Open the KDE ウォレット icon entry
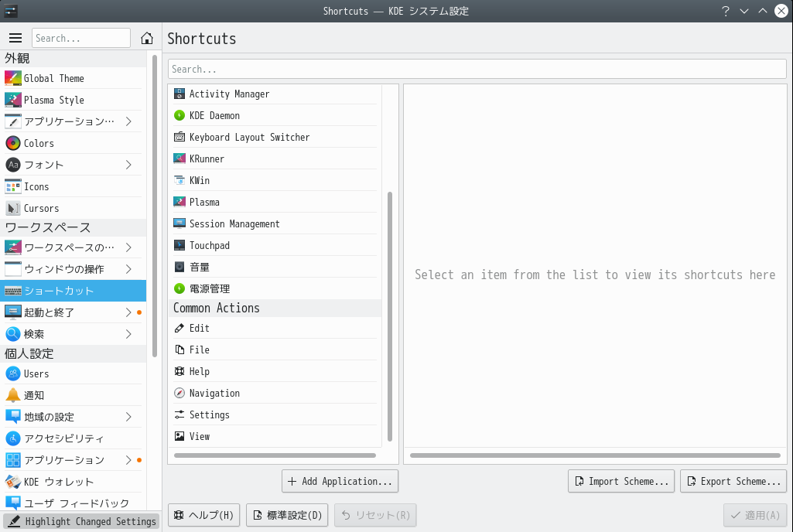This screenshot has width=793, height=532. coord(13,482)
